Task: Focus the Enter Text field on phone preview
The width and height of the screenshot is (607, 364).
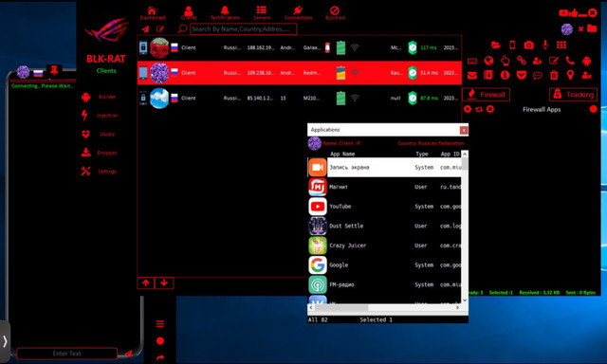Action: point(67,354)
